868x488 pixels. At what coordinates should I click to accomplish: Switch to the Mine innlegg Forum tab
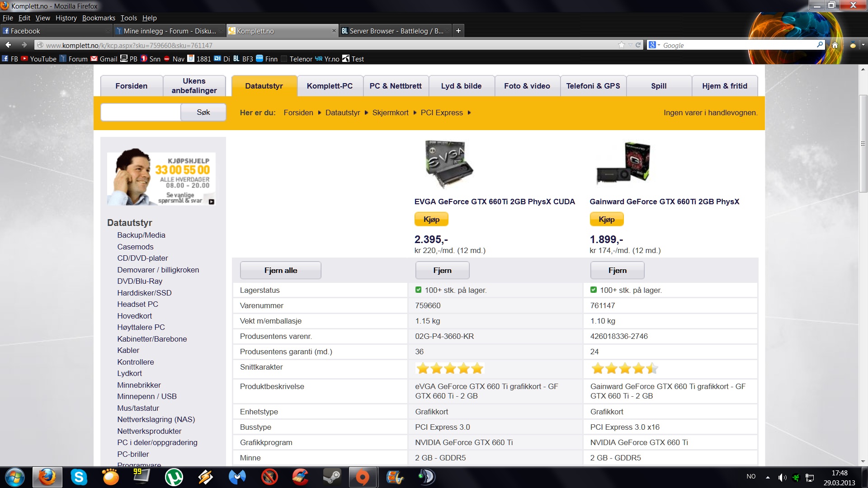(x=169, y=31)
